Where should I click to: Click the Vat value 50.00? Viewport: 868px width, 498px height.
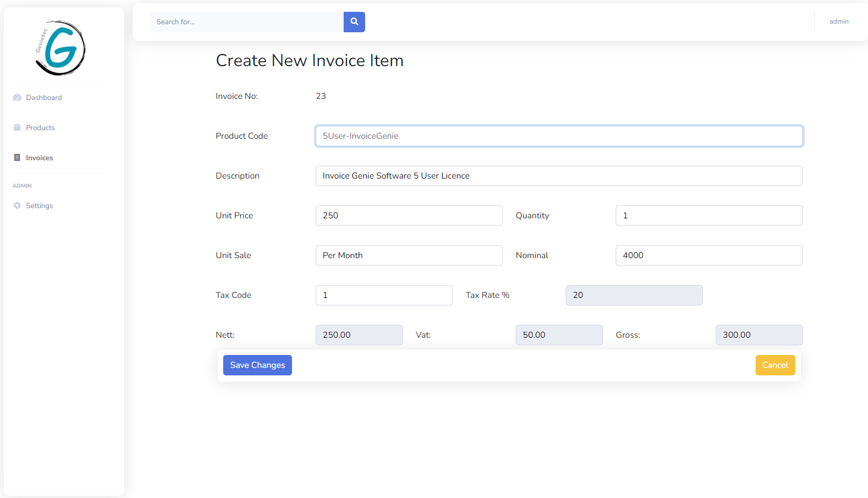coord(559,335)
